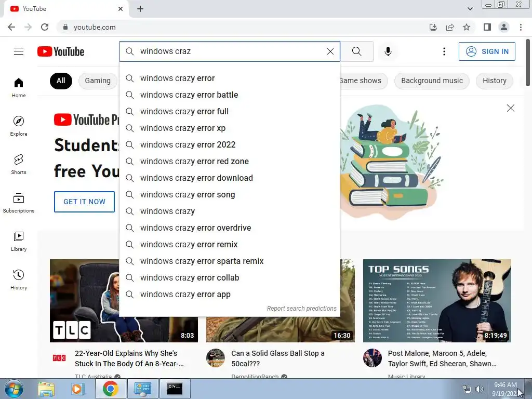Pick the plain 'windows crazy' suggestion
The height and width of the screenshot is (399, 532).
(x=230, y=211)
